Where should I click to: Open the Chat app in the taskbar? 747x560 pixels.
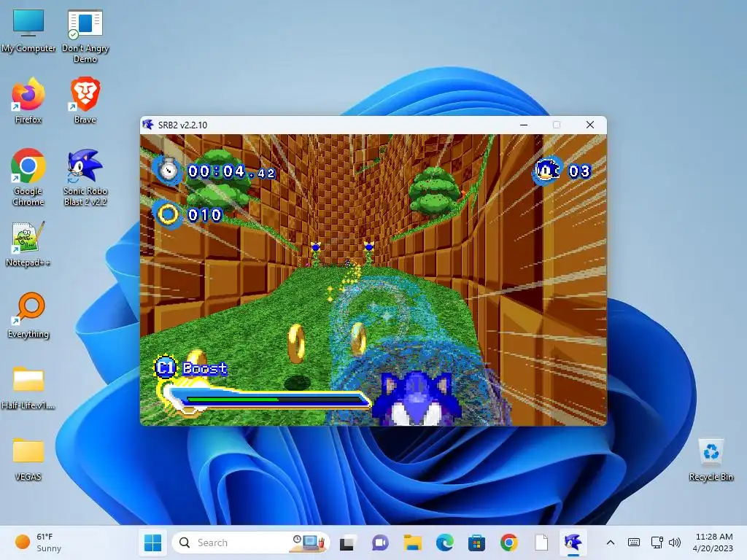point(379,542)
